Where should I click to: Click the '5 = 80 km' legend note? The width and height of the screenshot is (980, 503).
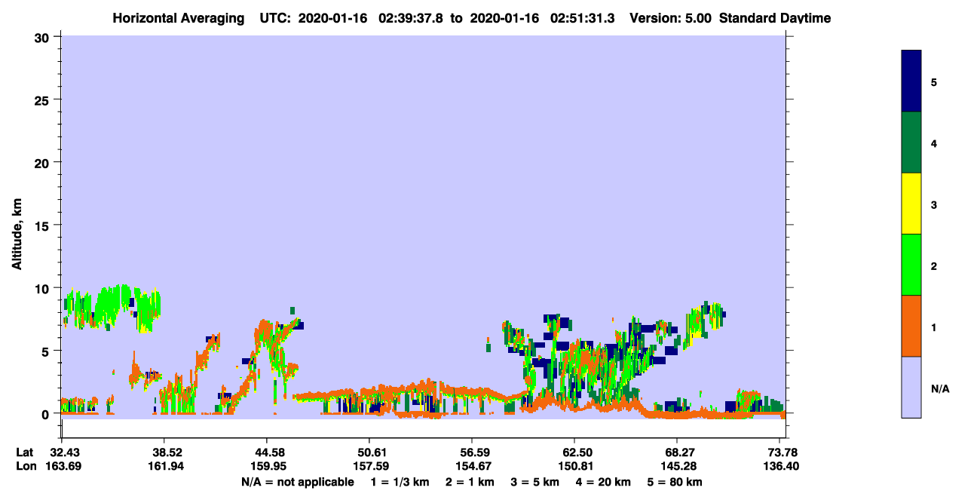[675, 482]
